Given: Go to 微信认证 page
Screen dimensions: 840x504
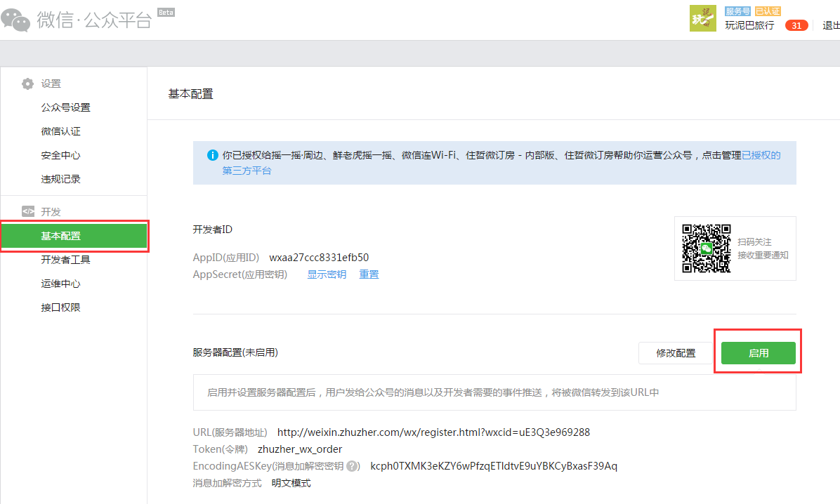Looking at the screenshot, I should (60, 131).
